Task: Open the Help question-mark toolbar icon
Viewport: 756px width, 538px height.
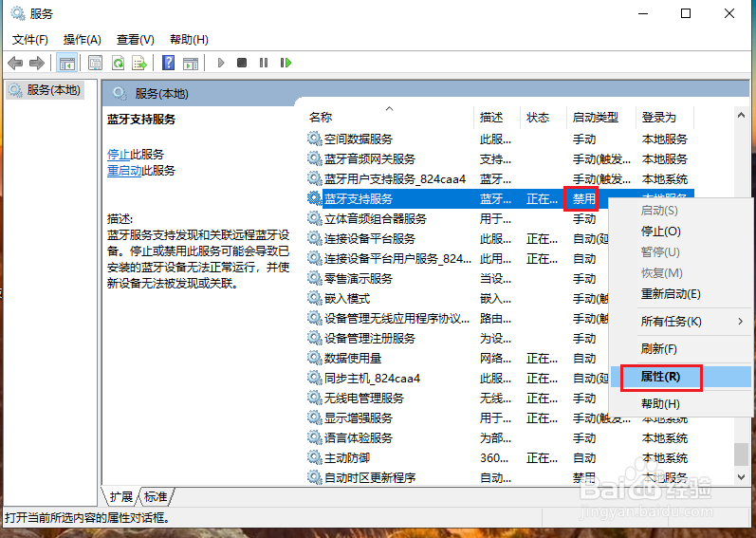Action: (168, 63)
